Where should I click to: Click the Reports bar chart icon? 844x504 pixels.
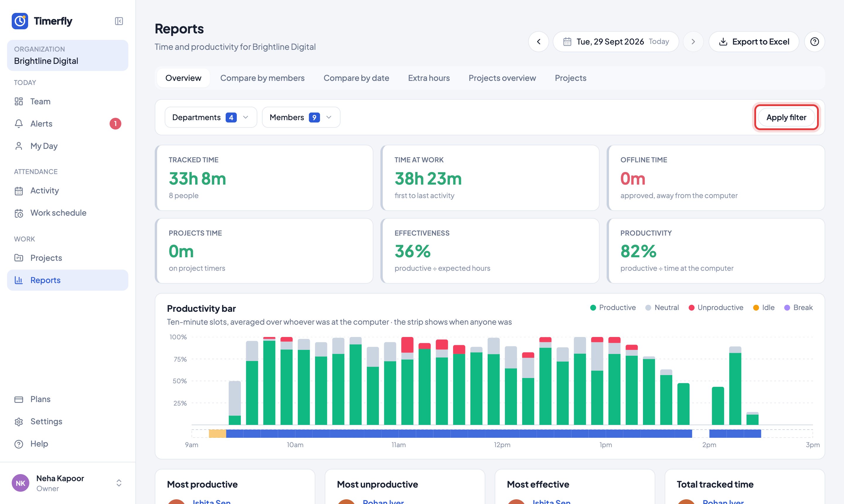pyautogui.click(x=19, y=280)
